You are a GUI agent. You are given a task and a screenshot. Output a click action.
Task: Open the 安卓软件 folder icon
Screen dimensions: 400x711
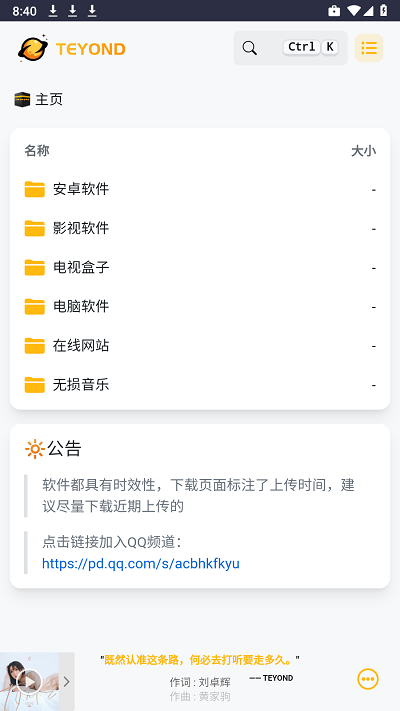pyautogui.click(x=34, y=189)
